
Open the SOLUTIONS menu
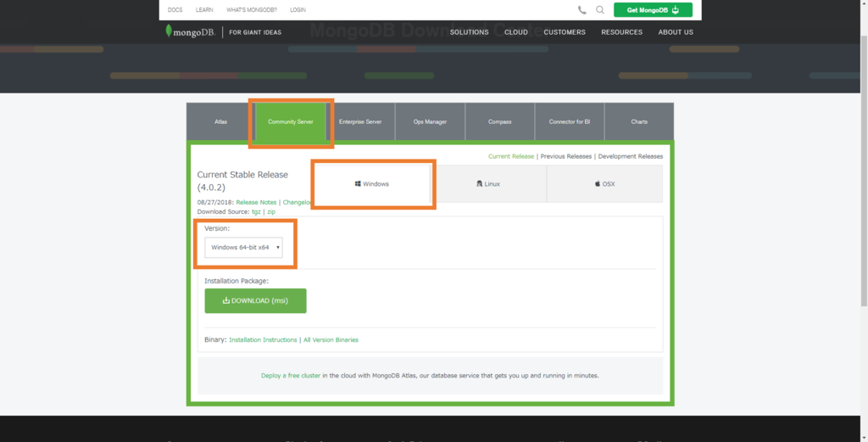coord(469,32)
